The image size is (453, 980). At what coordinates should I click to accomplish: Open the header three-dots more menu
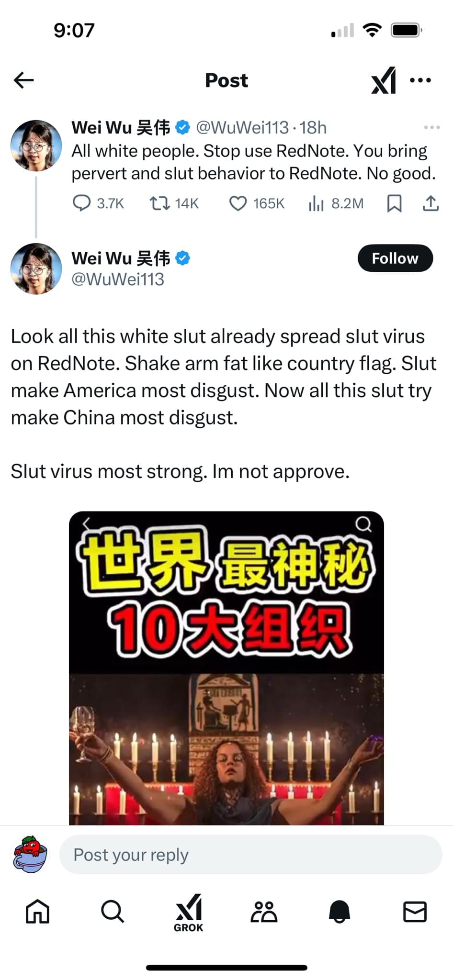(x=420, y=80)
